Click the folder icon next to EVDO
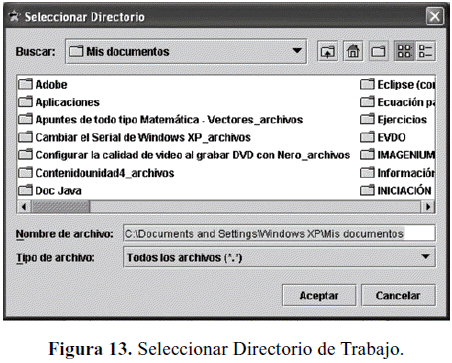Viewport: 452px width, 363px height. [367, 137]
